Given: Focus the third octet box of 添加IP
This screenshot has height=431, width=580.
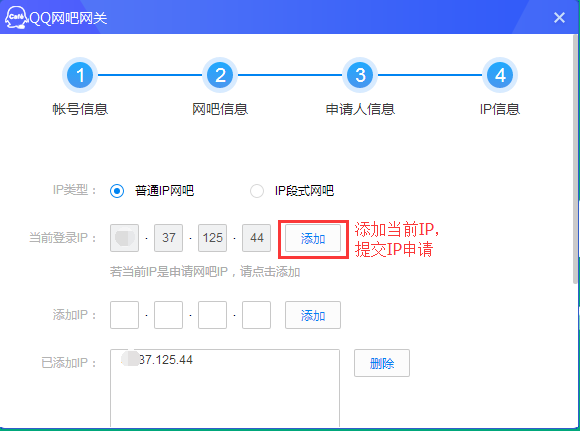Looking at the screenshot, I should coord(212,315).
